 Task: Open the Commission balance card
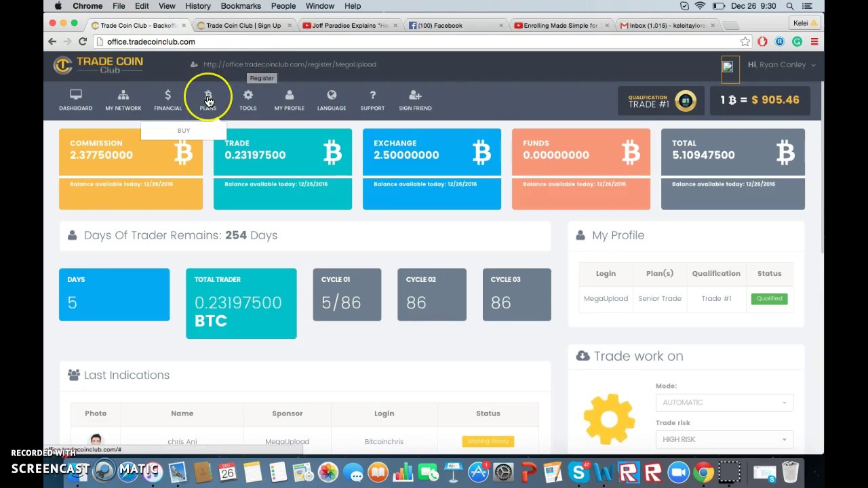pyautogui.click(x=131, y=169)
